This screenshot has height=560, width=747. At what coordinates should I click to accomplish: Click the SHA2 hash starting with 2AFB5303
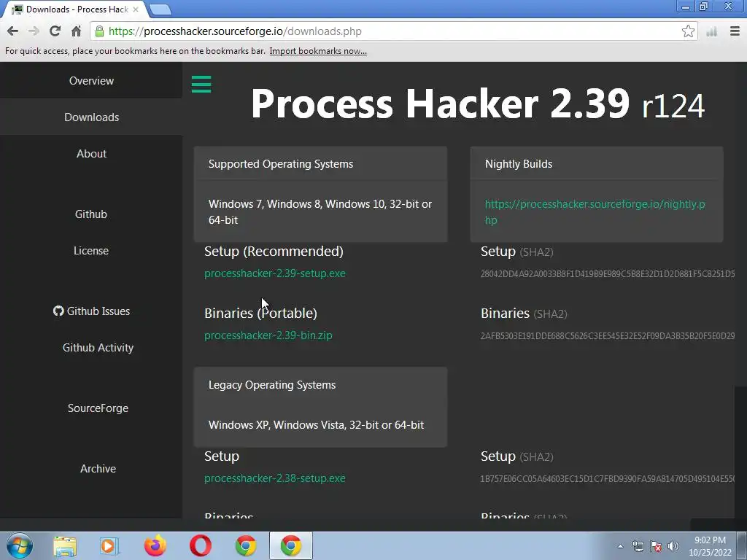[x=608, y=335]
